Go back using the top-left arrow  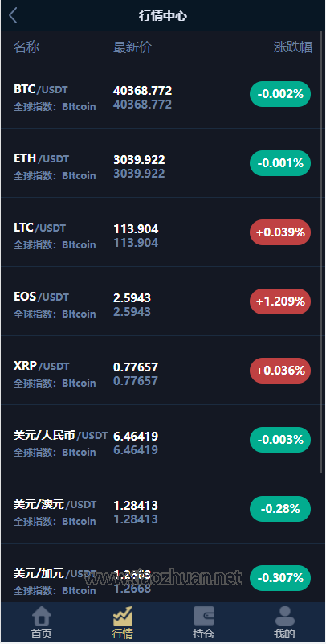click(13, 15)
